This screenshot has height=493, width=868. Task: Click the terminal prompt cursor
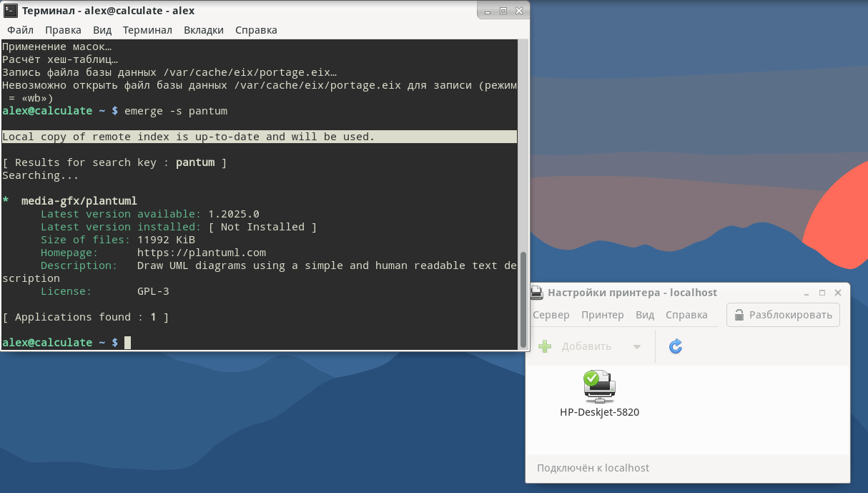click(128, 343)
